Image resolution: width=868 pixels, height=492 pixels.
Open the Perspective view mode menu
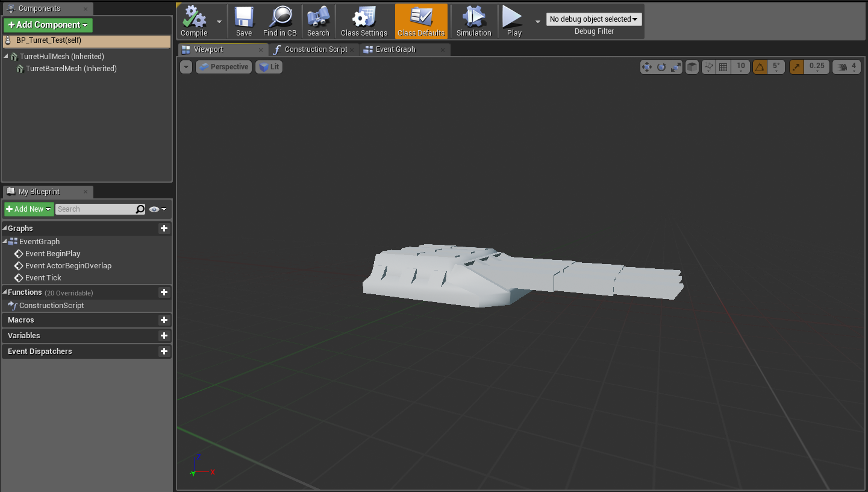pyautogui.click(x=223, y=67)
